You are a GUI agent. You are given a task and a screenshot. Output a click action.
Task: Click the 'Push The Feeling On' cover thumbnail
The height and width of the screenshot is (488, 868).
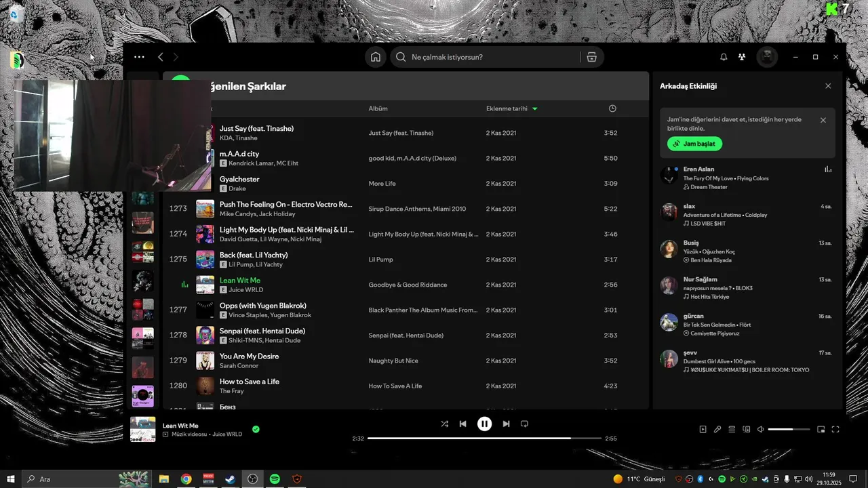pos(205,209)
